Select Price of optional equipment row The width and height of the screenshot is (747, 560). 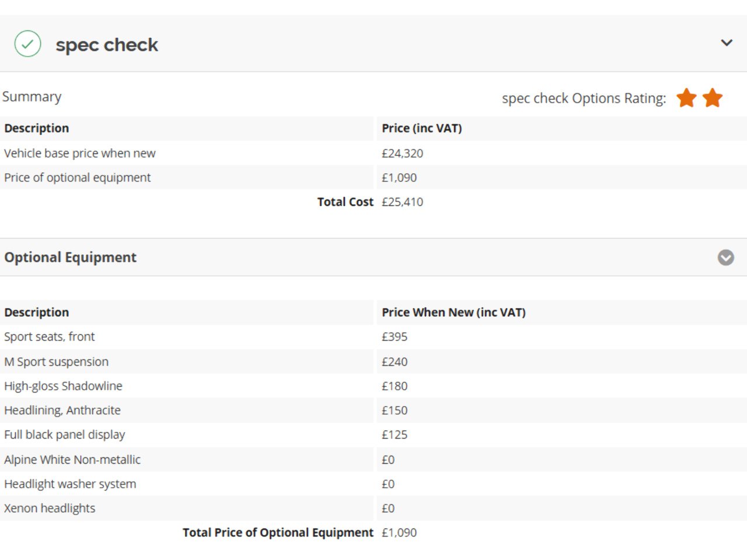(78, 178)
